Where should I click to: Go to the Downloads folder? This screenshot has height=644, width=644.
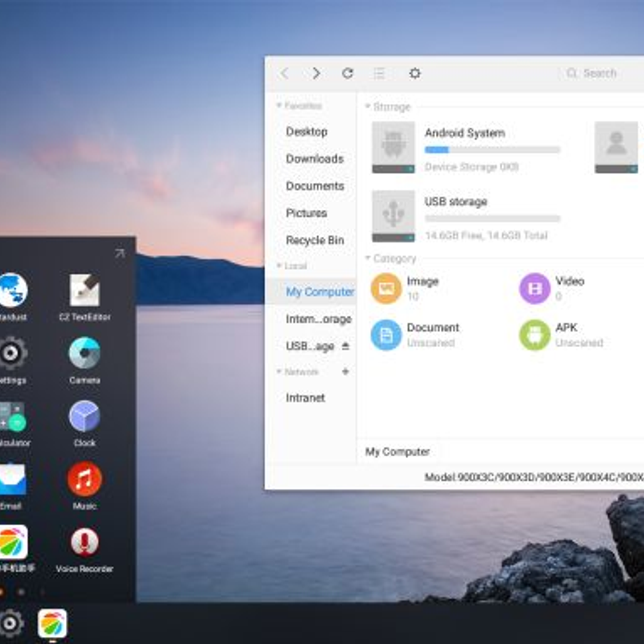[x=314, y=159]
